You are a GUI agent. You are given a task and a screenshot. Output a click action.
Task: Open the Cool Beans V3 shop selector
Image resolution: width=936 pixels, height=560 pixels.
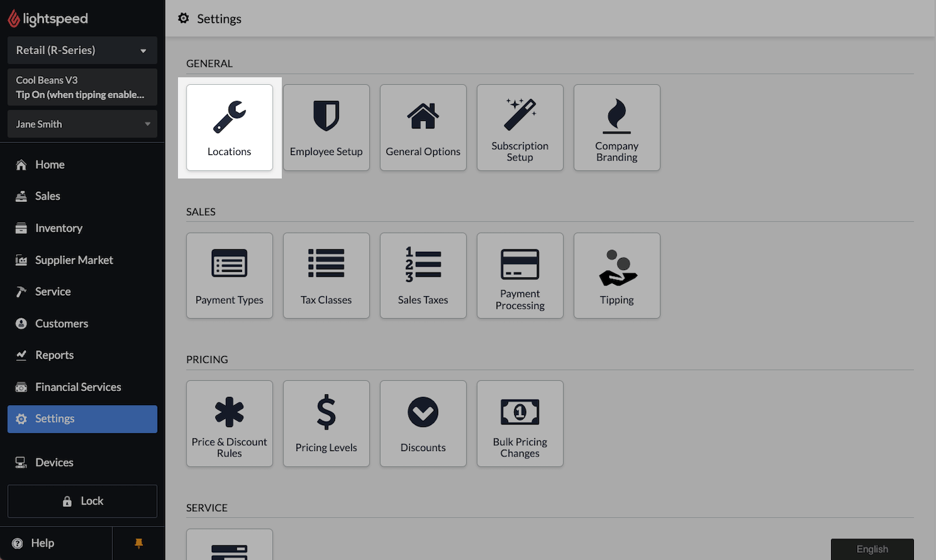click(82, 87)
